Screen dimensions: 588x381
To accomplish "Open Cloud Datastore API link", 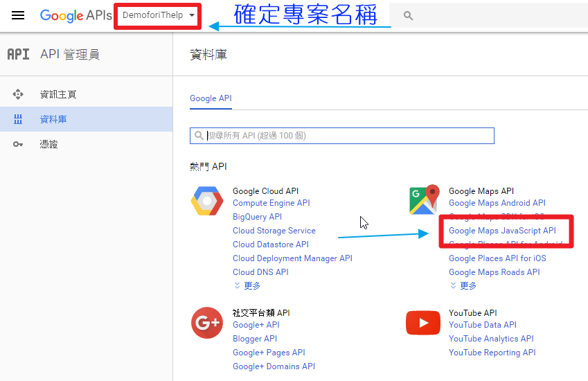I will pyautogui.click(x=271, y=245).
